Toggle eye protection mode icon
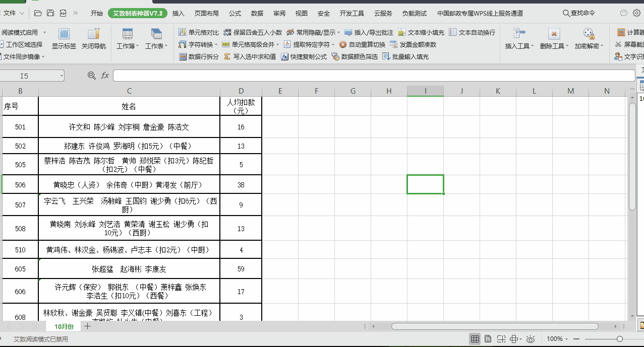The width and height of the screenshot is (644, 347). (x=531, y=339)
